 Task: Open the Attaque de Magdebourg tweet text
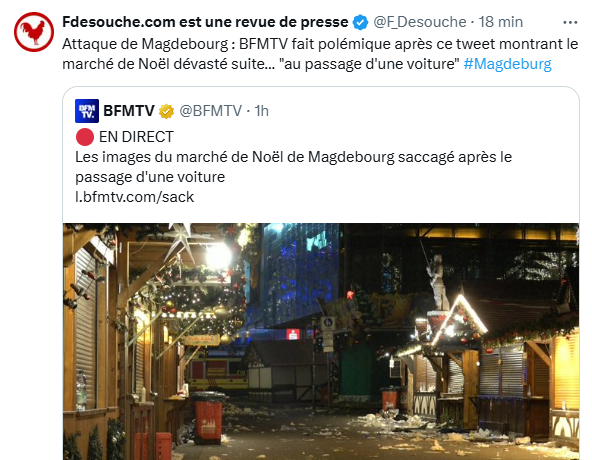[320, 54]
